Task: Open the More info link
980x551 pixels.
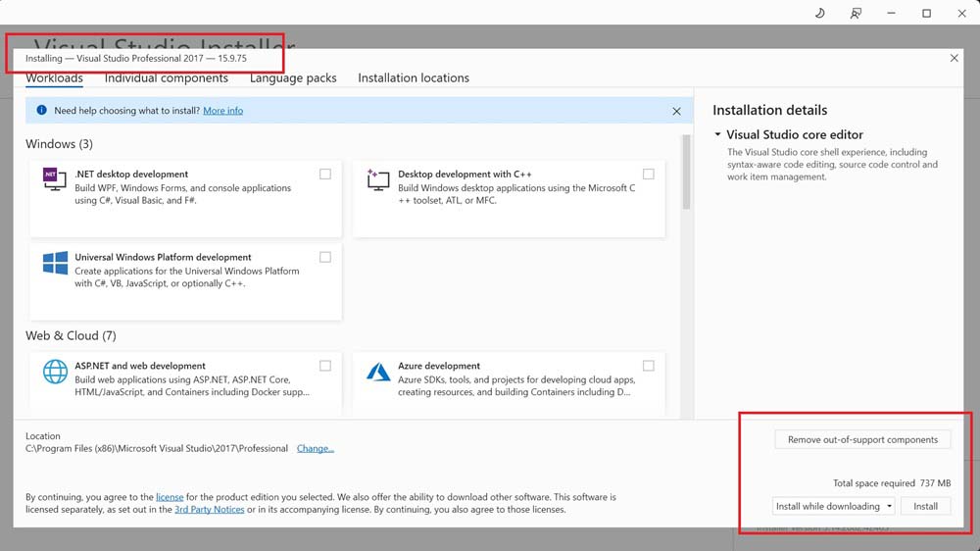Action: 223,111
